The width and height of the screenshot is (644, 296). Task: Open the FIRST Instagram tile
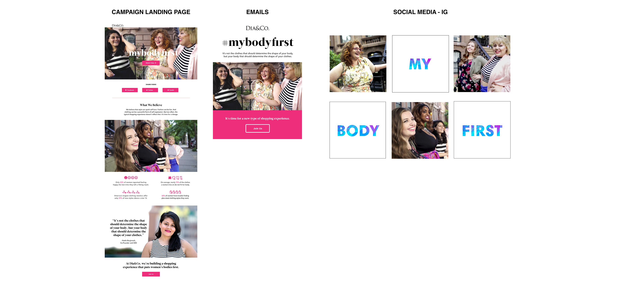pyautogui.click(x=482, y=130)
